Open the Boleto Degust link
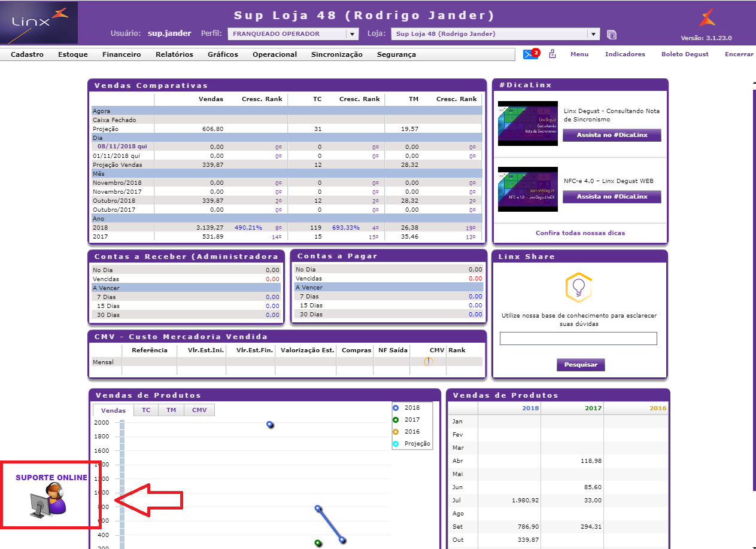The image size is (756, 549). [685, 54]
